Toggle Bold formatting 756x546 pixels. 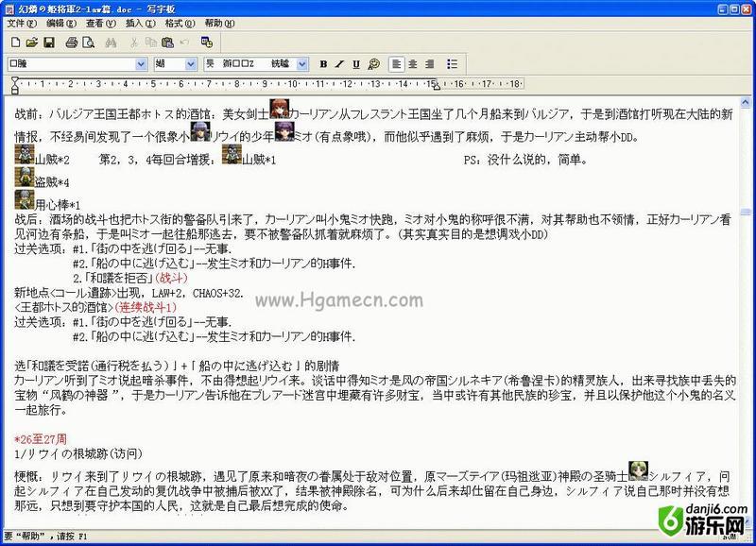tap(323, 64)
